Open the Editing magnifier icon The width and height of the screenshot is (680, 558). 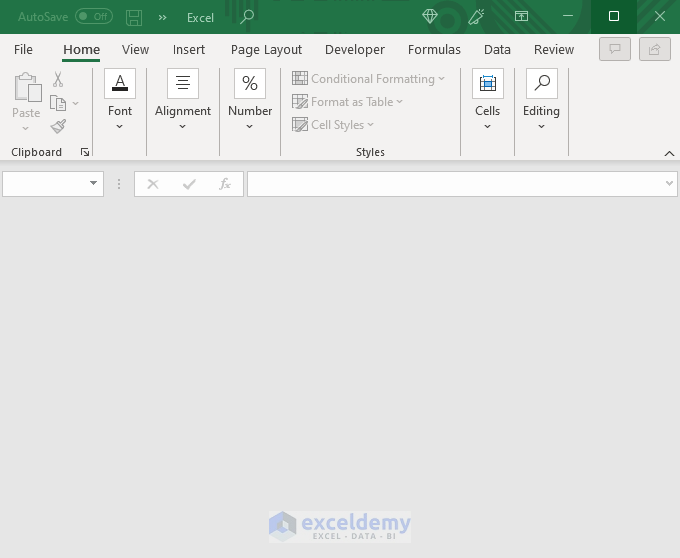[x=542, y=83]
